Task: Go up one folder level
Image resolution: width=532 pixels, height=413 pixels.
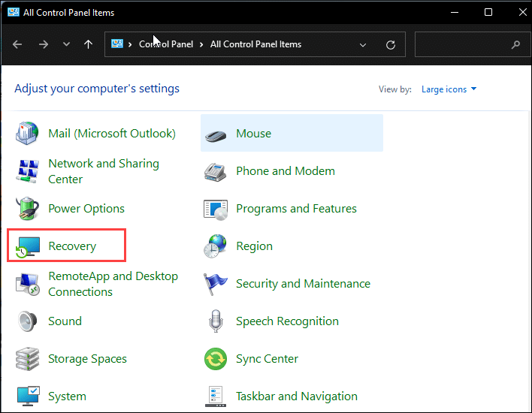Action: (x=88, y=44)
